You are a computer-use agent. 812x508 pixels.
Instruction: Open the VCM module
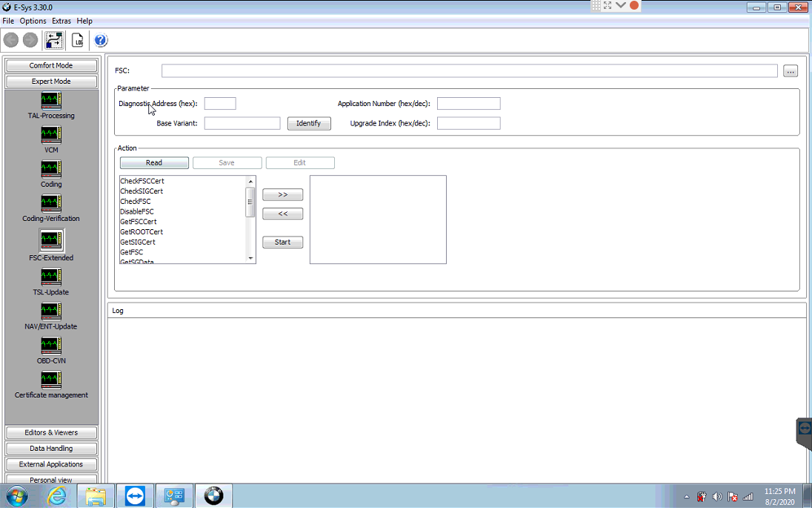coord(50,139)
